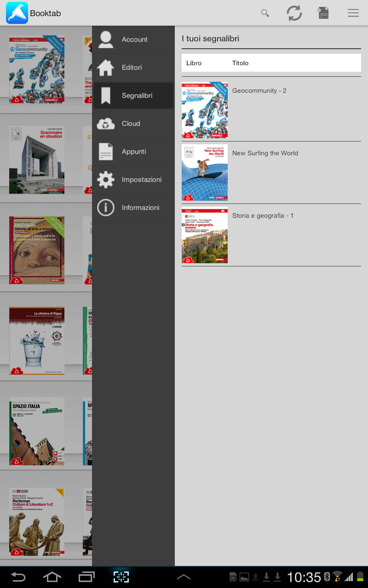Tap the Wi-Fi status icon
Screen dimensions: 368x588
(x=338, y=577)
